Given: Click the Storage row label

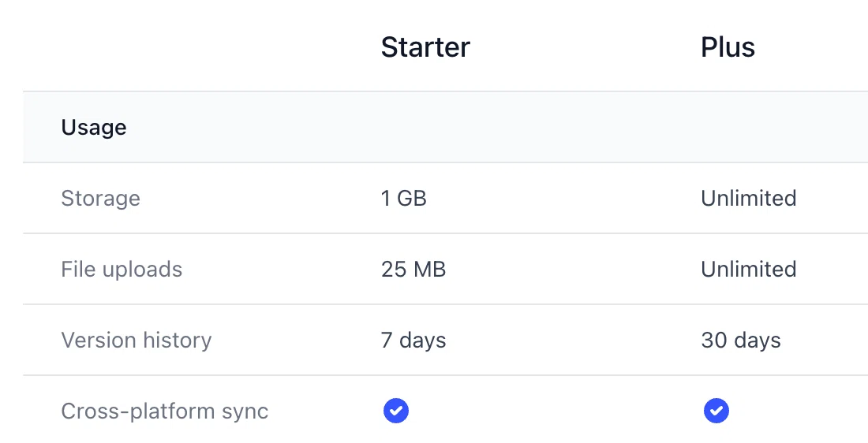Looking at the screenshot, I should (x=101, y=198).
